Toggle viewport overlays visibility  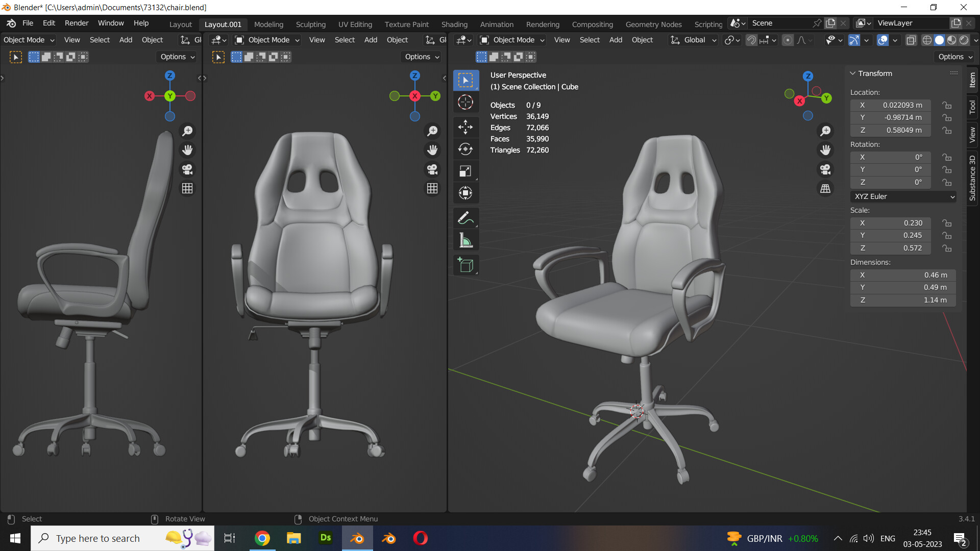point(882,40)
